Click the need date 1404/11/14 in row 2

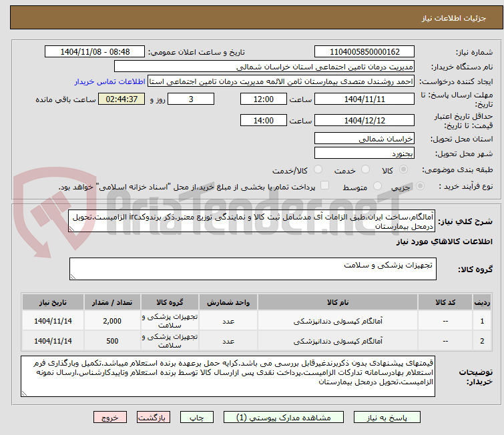[x=53, y=341]
